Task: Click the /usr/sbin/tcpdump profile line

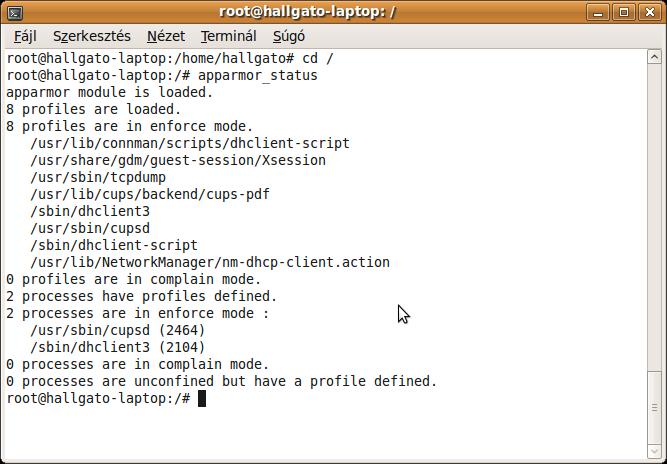Action: (x=98, y=177)
